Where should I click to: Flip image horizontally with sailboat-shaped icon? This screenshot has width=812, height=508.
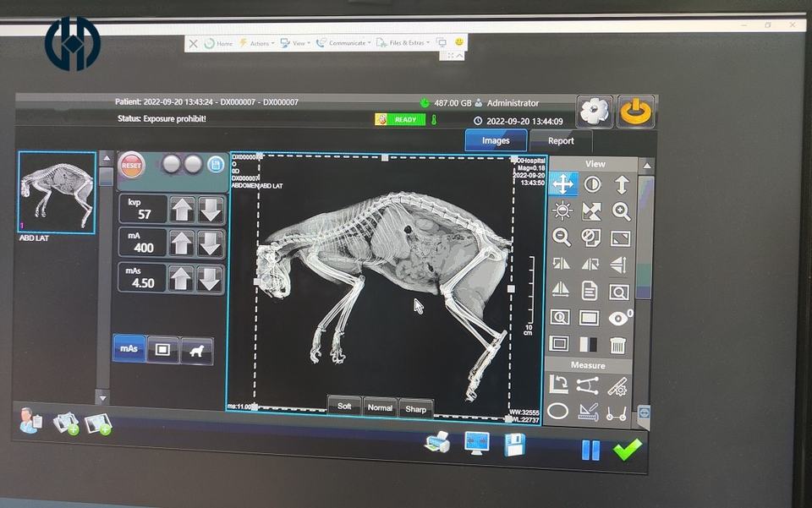(560, 290)
